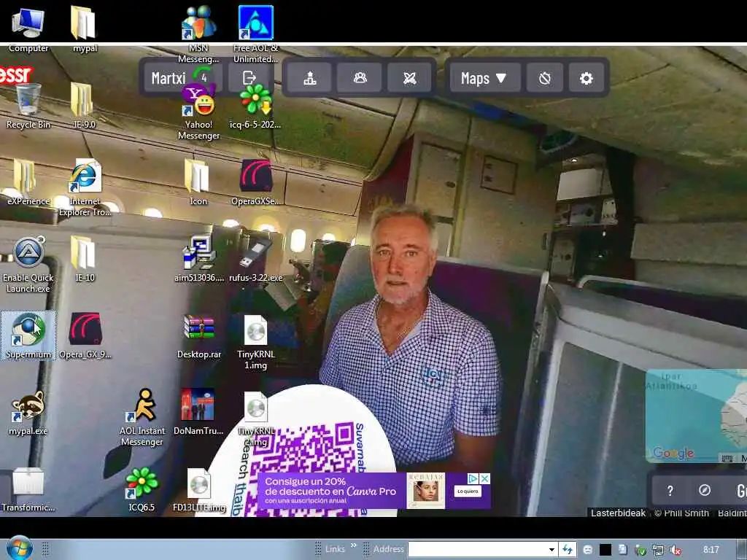
Task: Launch the mypal.exe raccoon shortcut
Action: point(28,413)
